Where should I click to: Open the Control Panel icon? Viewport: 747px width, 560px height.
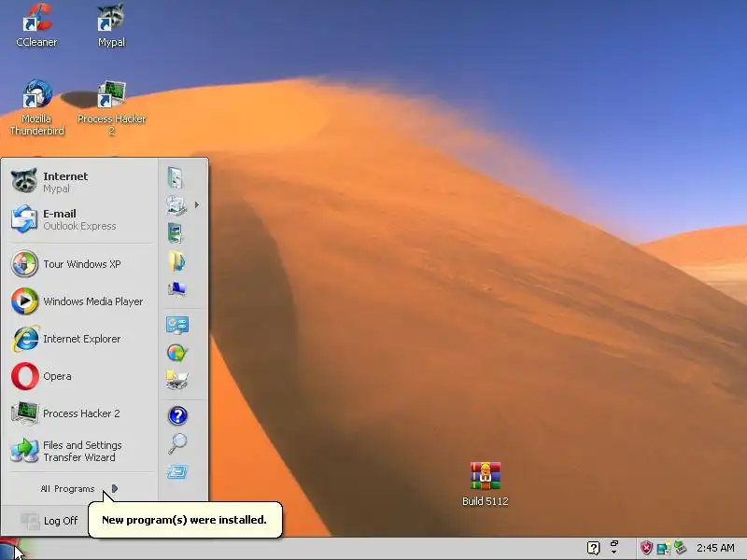tap(177, 325)
